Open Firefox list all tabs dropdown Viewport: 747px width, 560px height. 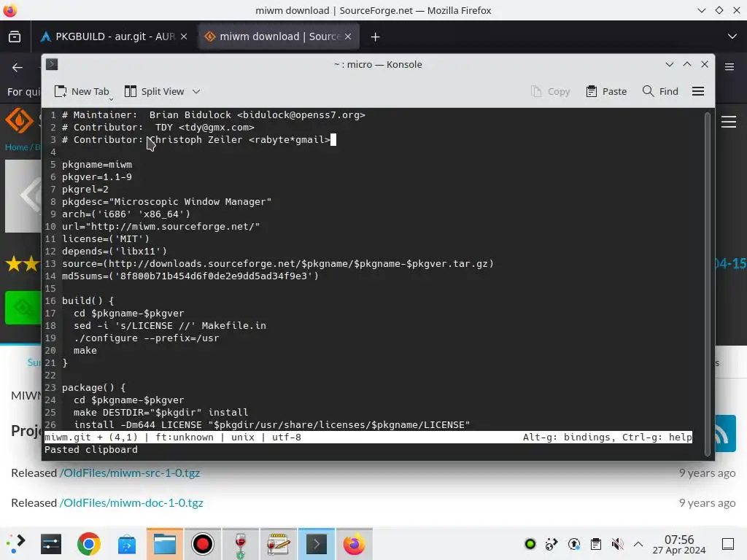732,36
